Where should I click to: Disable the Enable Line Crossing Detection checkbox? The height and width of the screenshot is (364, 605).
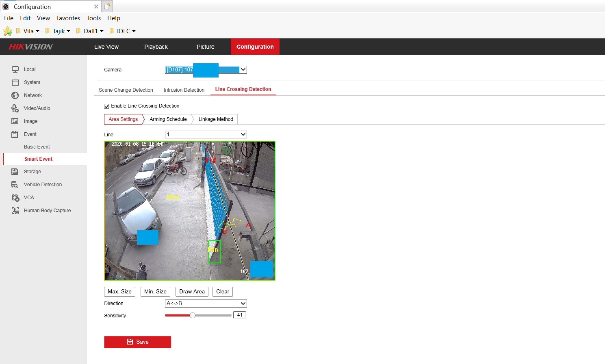coord(106,106)
